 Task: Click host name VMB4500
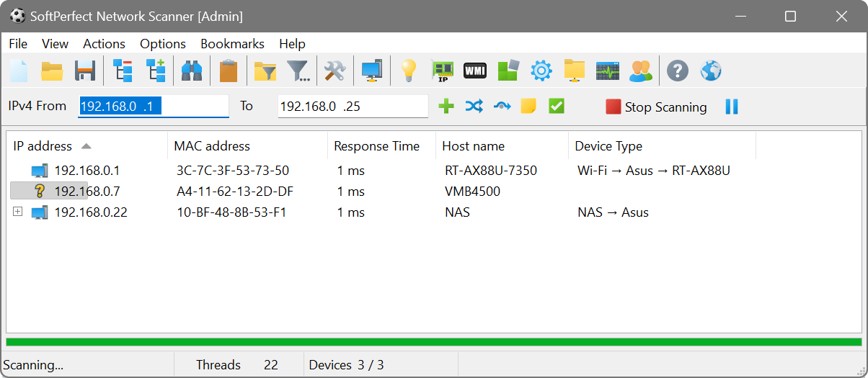pos(472,192)
